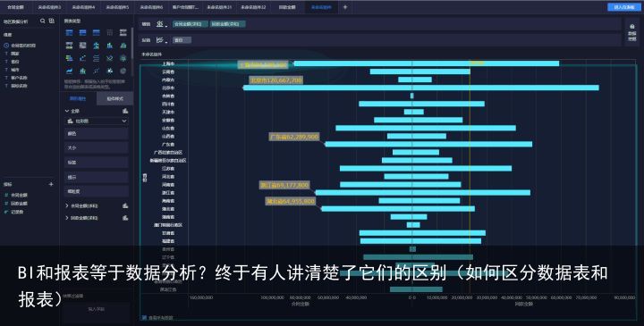Select the first table chart type icon
The image size is (644, 326).
pyautogui.click(x=70, y=33)
